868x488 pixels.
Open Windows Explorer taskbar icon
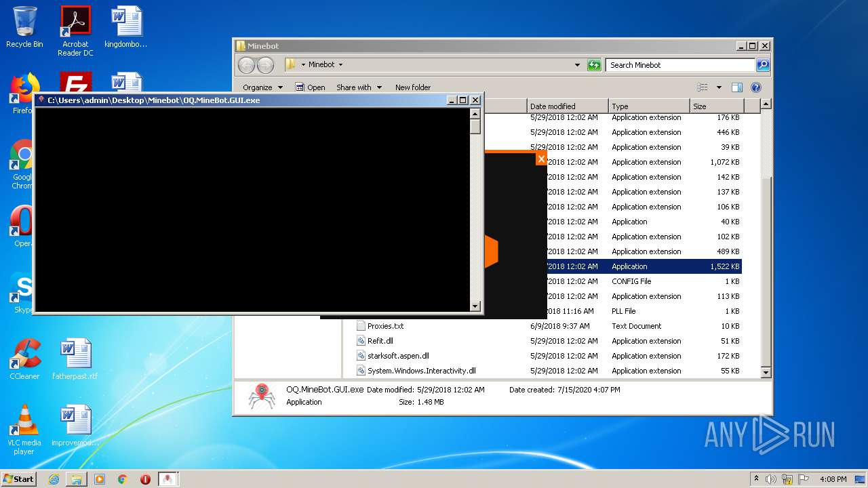[x=77, y=479]
